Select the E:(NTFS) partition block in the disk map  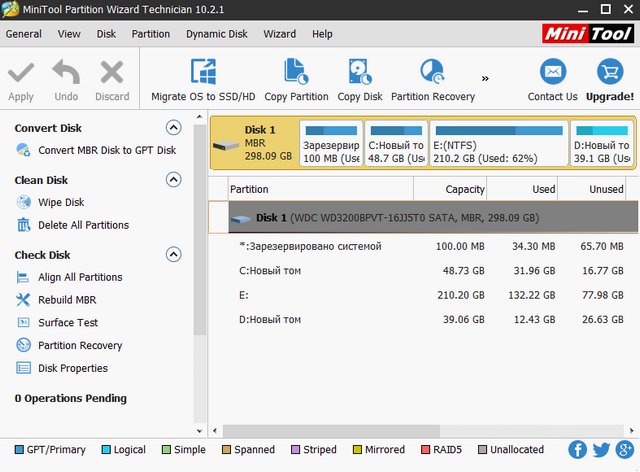pos(497,144)
